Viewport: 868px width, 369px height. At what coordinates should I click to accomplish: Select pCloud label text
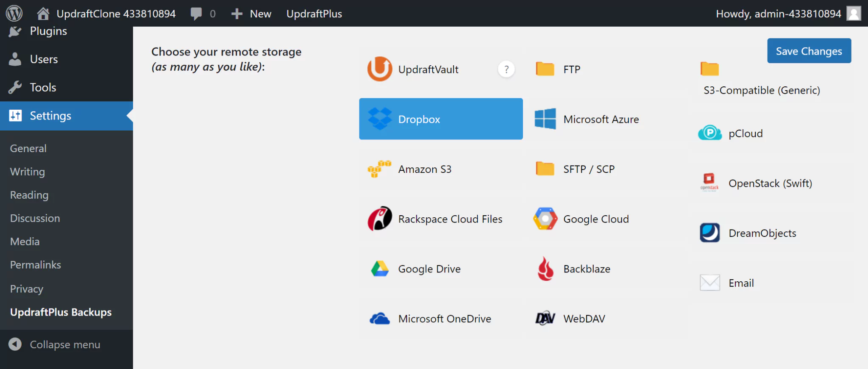(x=746, y=133)
